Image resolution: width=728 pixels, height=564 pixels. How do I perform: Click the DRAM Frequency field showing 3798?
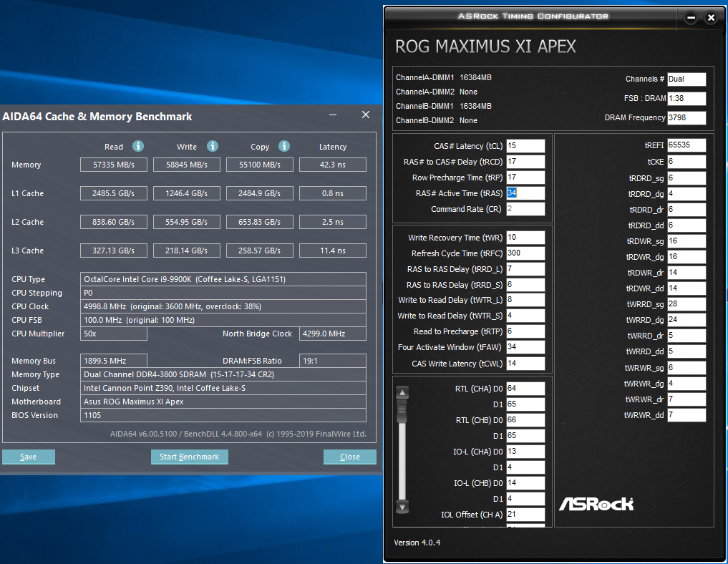pos(686,118)
